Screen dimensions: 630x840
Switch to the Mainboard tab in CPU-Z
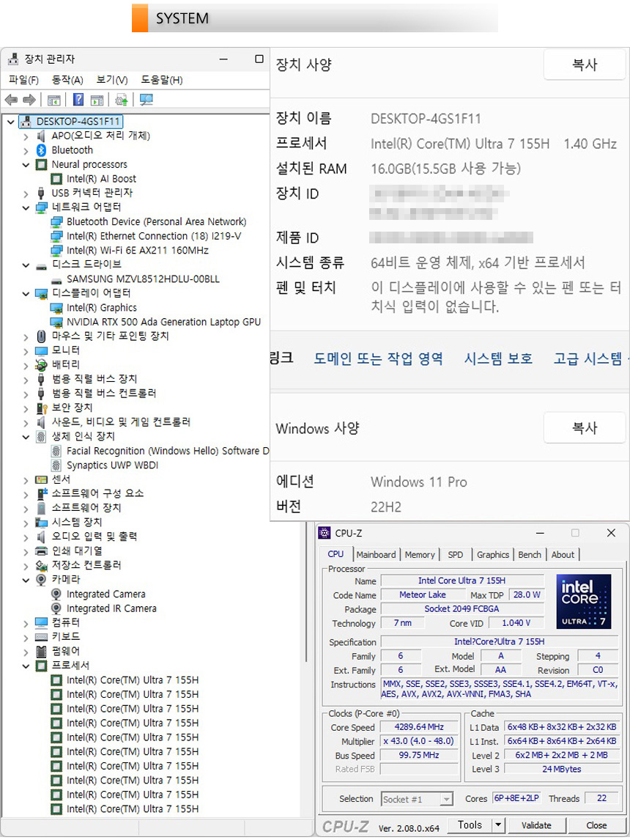(x=376, y=554)
